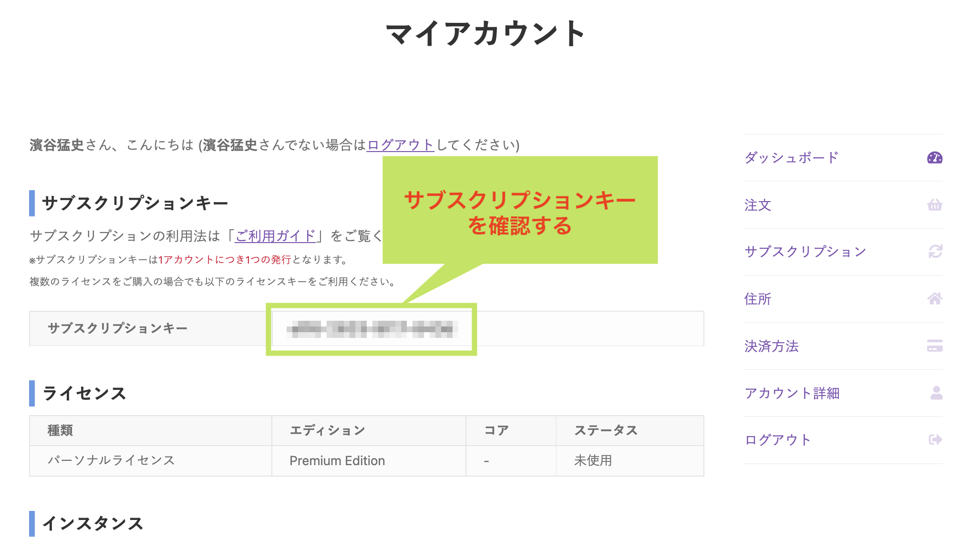Open the ご利用ガイド link
The height and width of the screenshot is (560, 980).
(275, 235)
